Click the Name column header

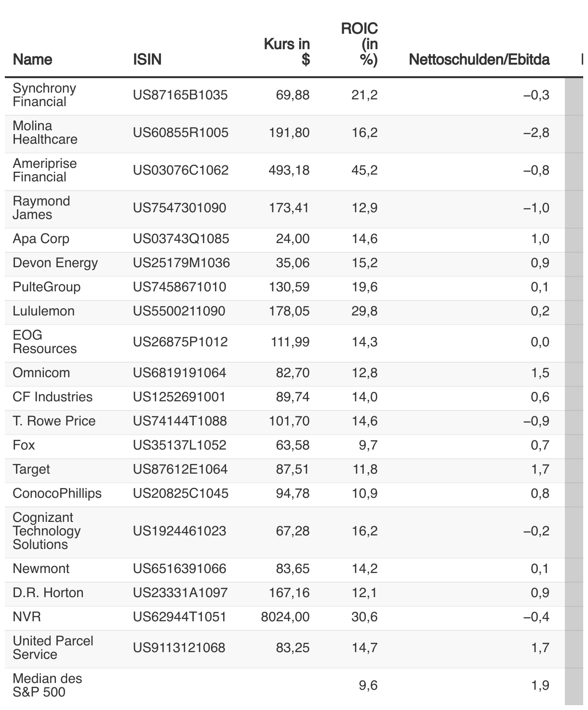[32, 59]
